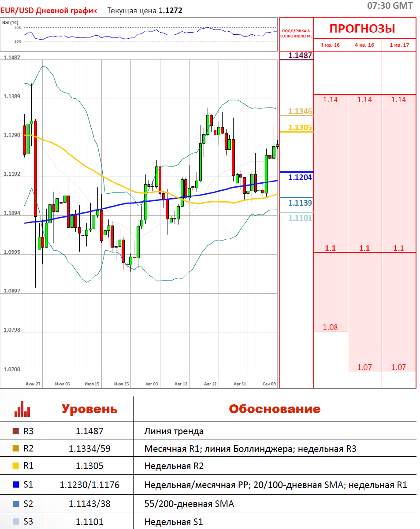The height and width of the screenshot is (529, 420).
Task: Click the 1.1487 resistance level marker
Action: pos(300,55)
